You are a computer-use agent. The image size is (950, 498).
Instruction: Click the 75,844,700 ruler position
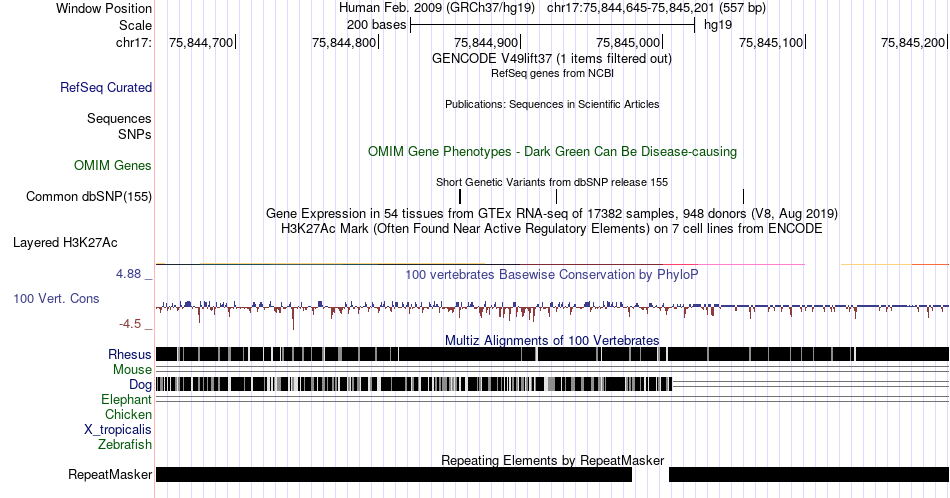(x=201, y=42)
